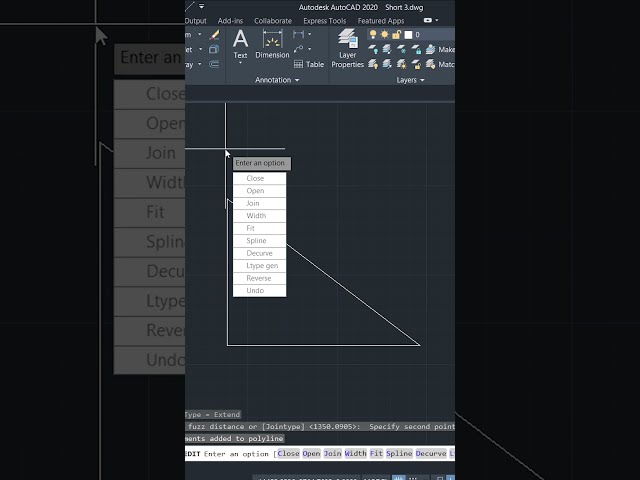Open the Collaborate tab
The height and width of the screenshot is (480, 640).
tap(273, 21)
